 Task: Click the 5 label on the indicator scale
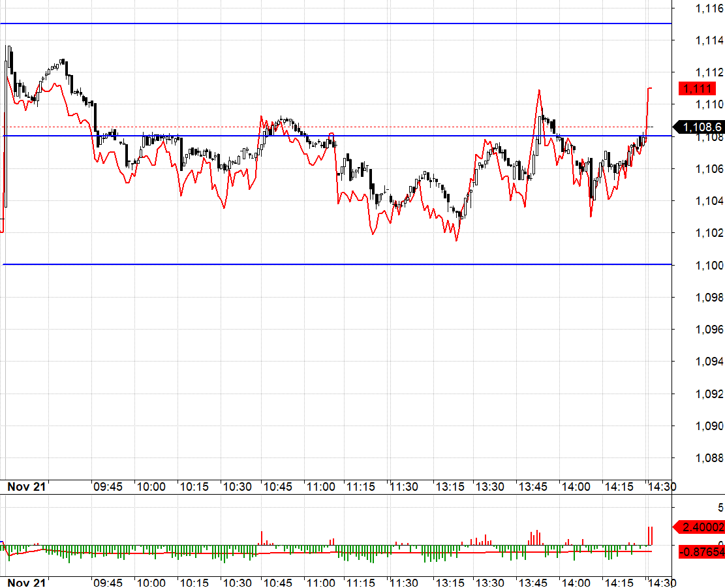point(720,507)
